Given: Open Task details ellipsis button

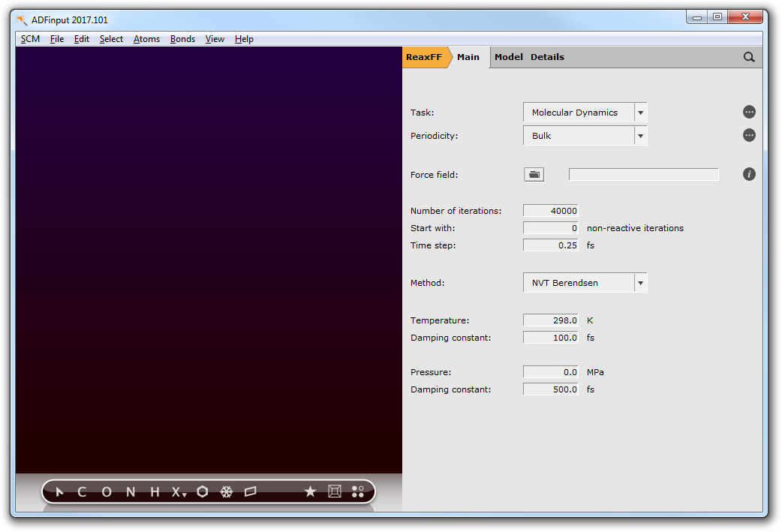Looking at the screenshot, I should click(748, 113).
